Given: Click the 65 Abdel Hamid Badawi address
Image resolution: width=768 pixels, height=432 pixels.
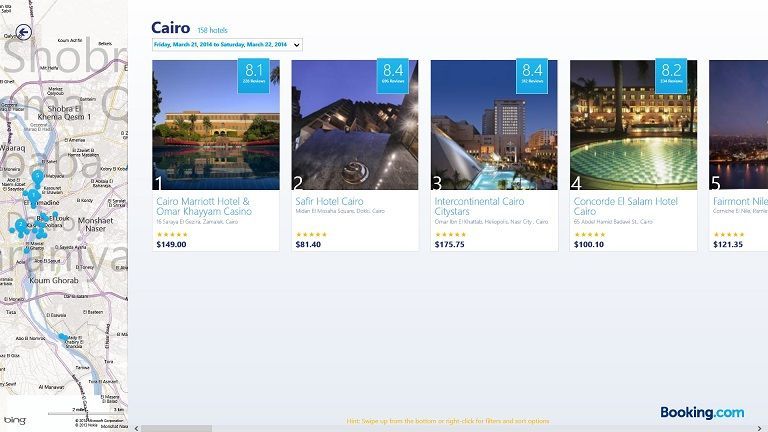Looking at the screenshot, I should (x=613, y=222).
